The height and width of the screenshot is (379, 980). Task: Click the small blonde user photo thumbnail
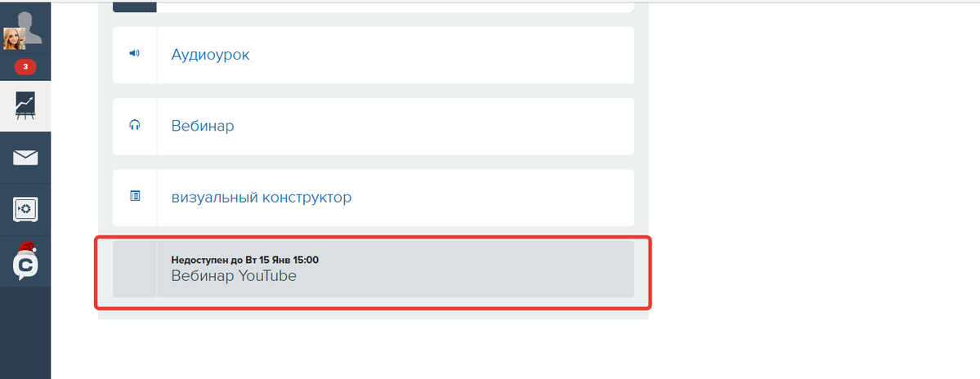15,39
